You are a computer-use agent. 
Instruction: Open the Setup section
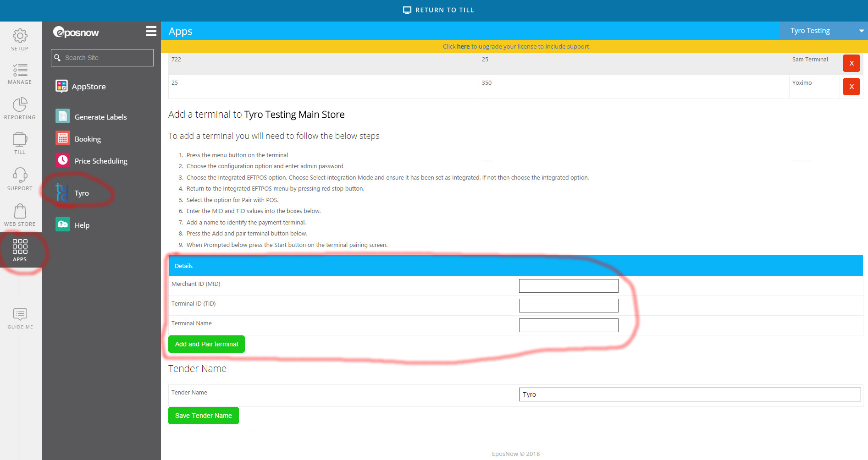tap(20, 39)
